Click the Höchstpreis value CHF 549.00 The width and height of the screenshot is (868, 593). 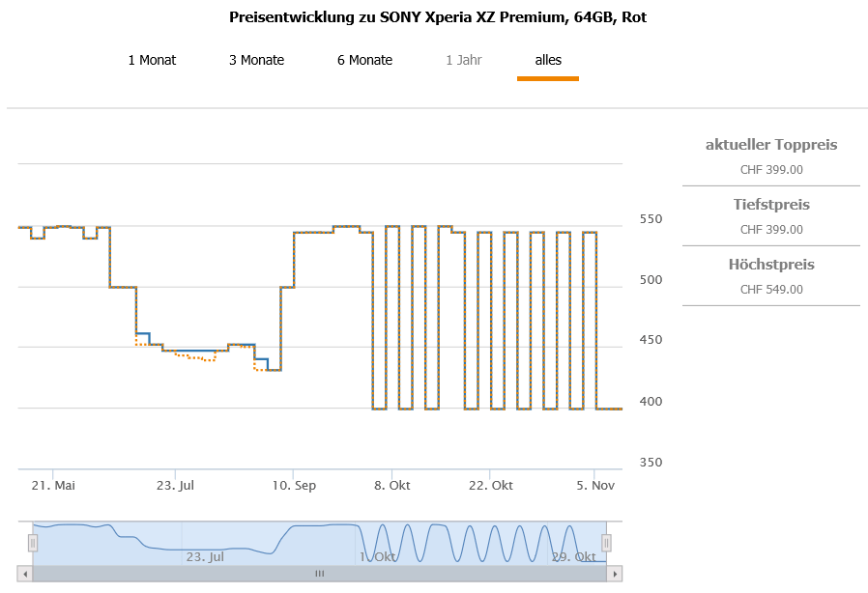pos(771,289)
